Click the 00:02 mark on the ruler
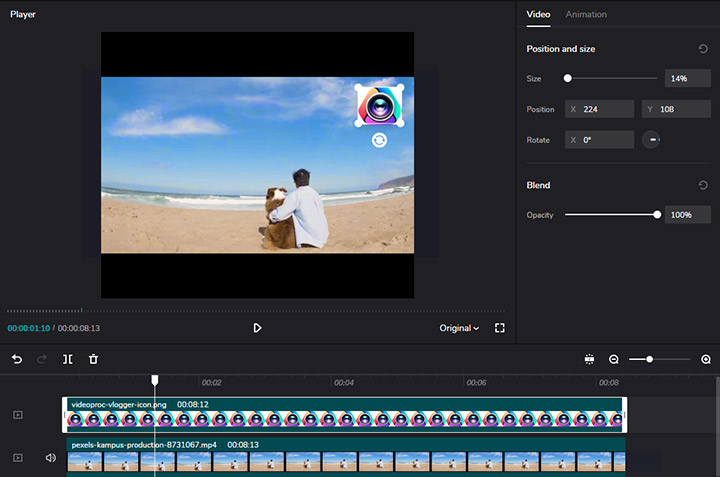This screenshot has height=477, width=720. (x=211, y=382)
